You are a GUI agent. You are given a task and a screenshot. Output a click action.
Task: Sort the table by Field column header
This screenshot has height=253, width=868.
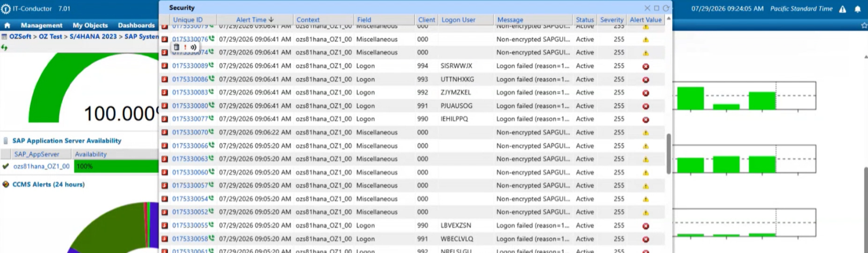(x=364, y=20)
